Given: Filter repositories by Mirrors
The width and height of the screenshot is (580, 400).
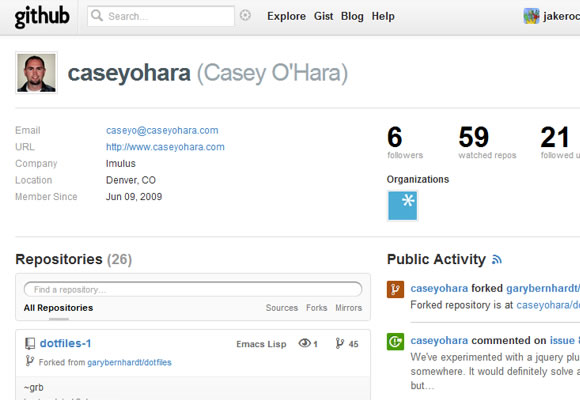Looking at the screenshot, I should coord(348,308).
